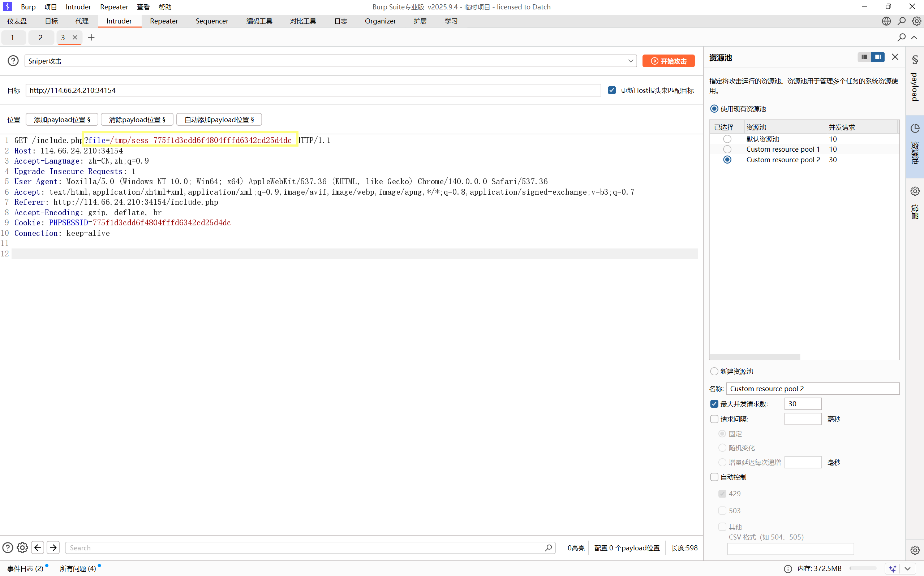This screenshot has width=924, height=576.
Task: Switch to Intruder attack tab 2
Action: pyautogui.click(x=41, y=37)
